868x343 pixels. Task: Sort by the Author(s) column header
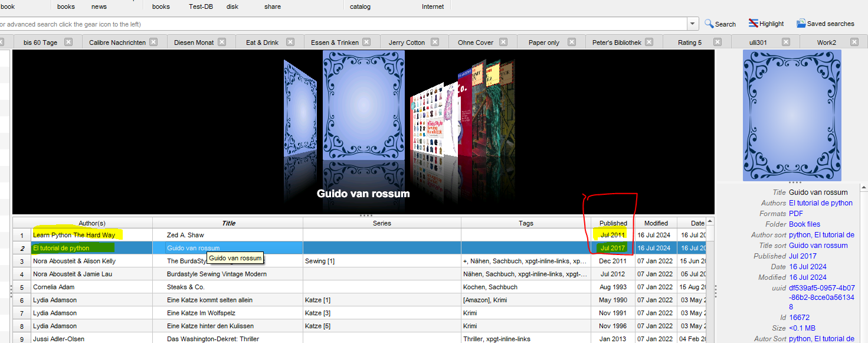pyautogui.click(x=92, y=223)
